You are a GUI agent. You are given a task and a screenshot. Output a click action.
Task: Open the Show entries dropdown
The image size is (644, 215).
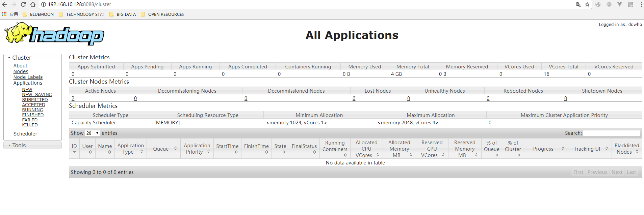(92, 133)
